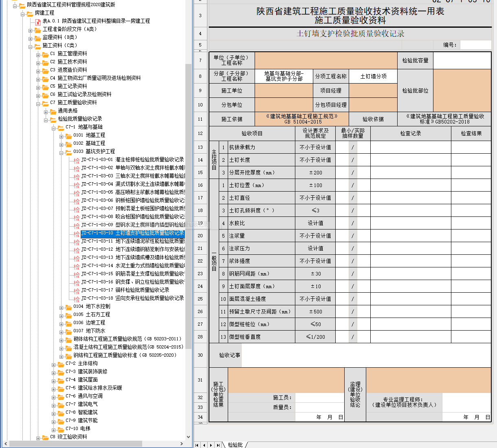Click the next sheet arrow button
497x448 pixels.
coord(211,445)
